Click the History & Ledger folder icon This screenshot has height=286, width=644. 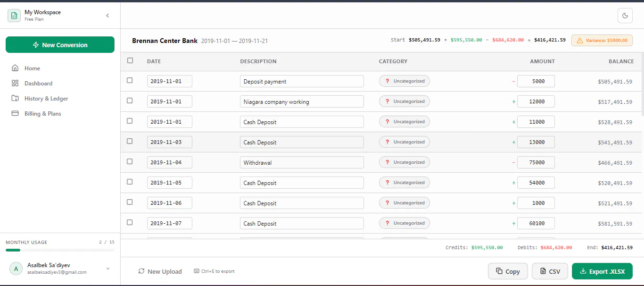click(x=15, y=99)
